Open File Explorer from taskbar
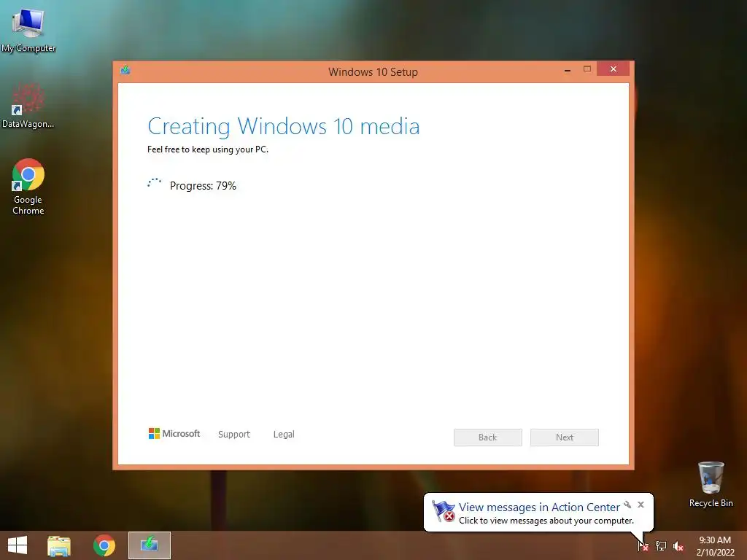Viewport: 747px width, 560px height. click(59, 545)
